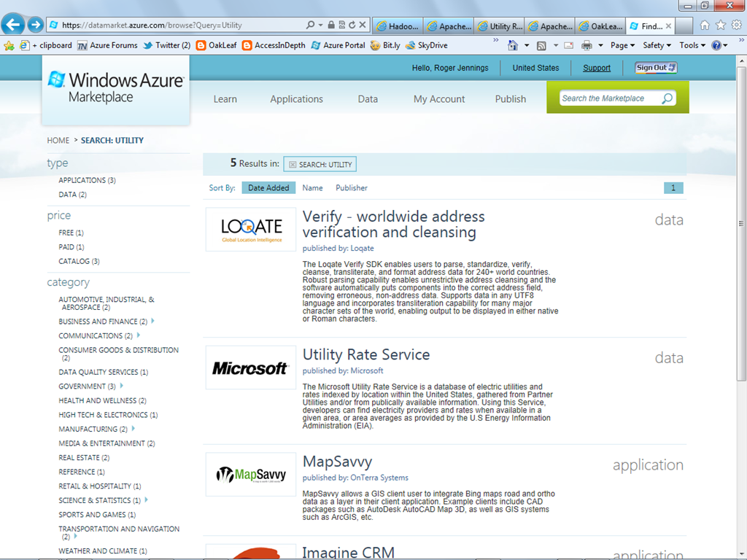The image size is (747, 560).
Task: Click the browser Forward arrow button
Action: [35, 24]
